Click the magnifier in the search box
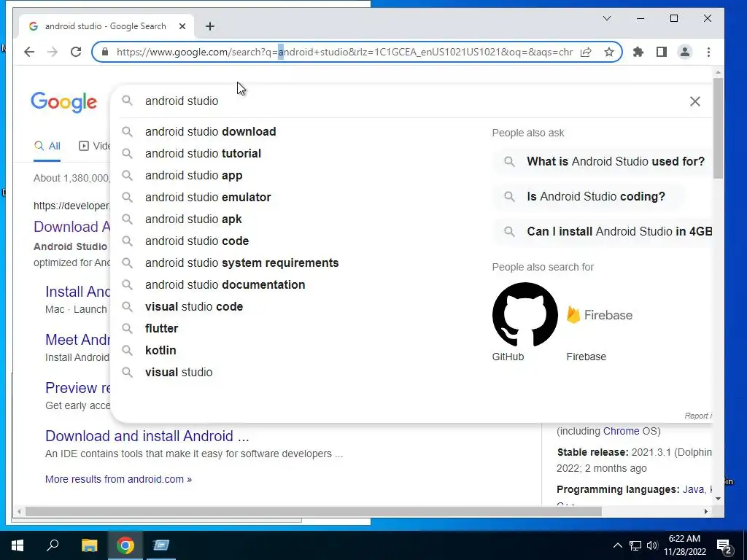 pos(127,101)
